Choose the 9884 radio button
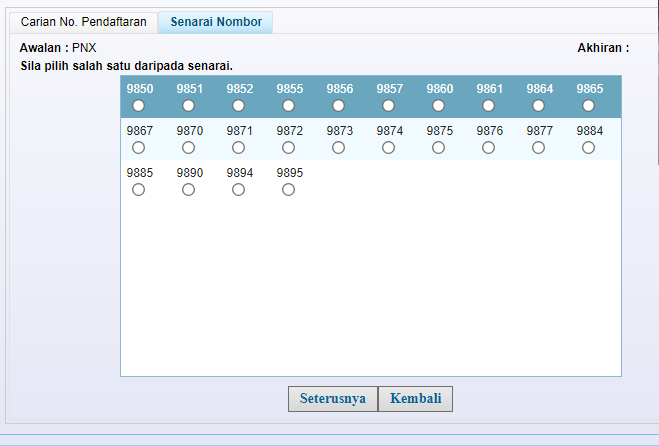This screenshot has height=446, width=659. pos(588,148)
